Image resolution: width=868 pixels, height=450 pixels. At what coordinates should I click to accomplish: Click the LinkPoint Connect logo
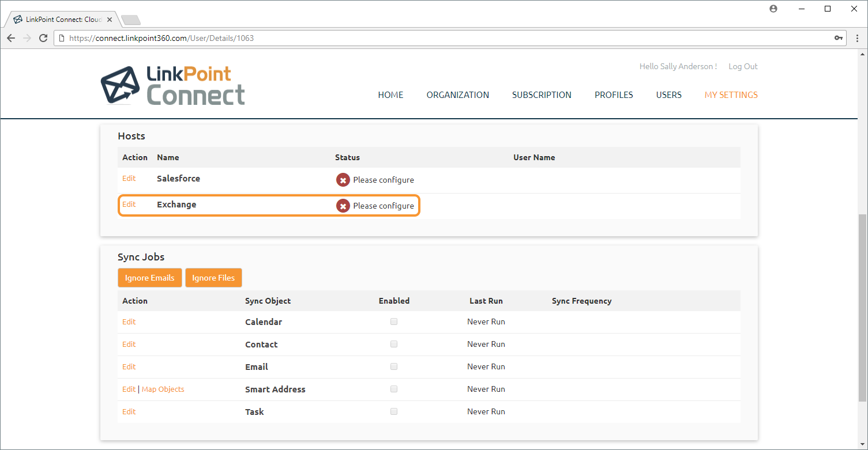[x=172, y=85]
